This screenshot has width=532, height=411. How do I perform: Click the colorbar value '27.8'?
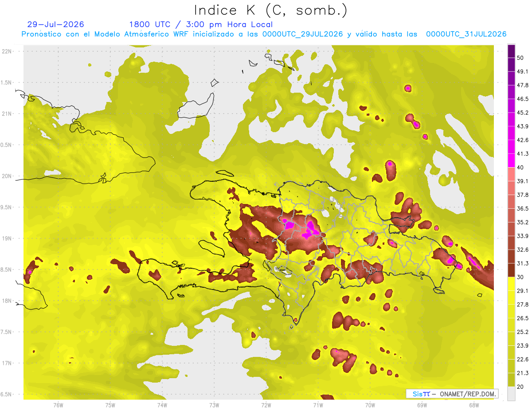[523, 304]
